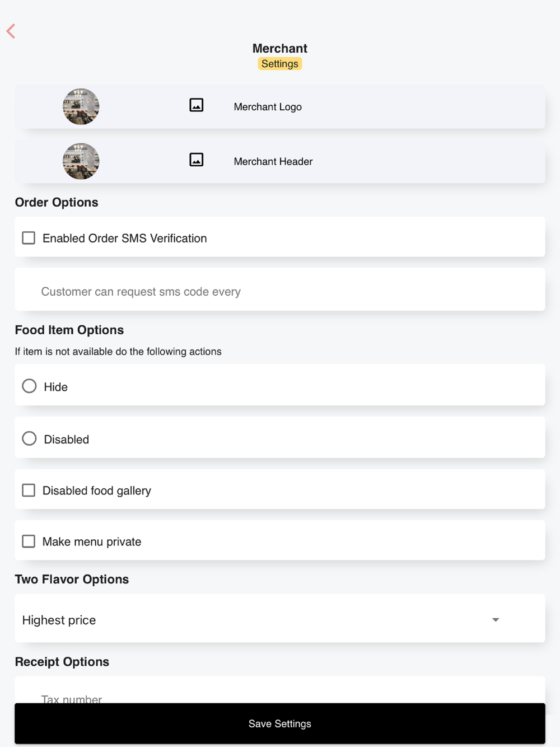
Task: Go back using the red arrow icon
Action: (11, 31)
